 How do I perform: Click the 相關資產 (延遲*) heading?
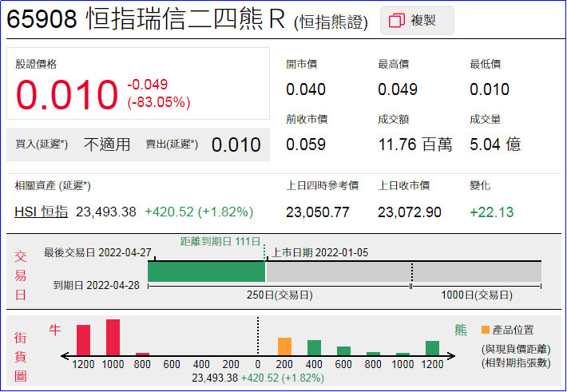click(53, 185)
